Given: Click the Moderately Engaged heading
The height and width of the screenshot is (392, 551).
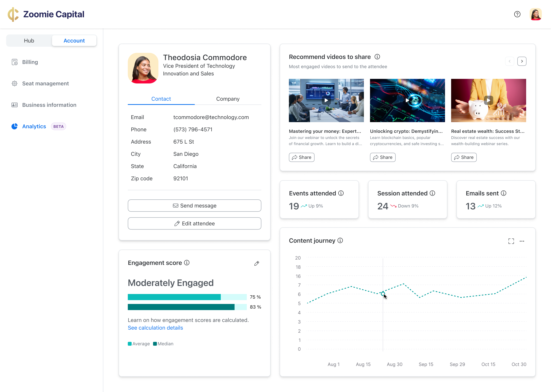Looking at the screenshot, I should click(170, 283).
